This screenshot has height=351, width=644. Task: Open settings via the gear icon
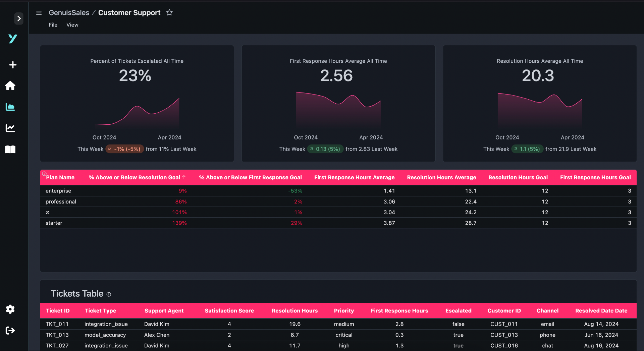pos(10,309)
